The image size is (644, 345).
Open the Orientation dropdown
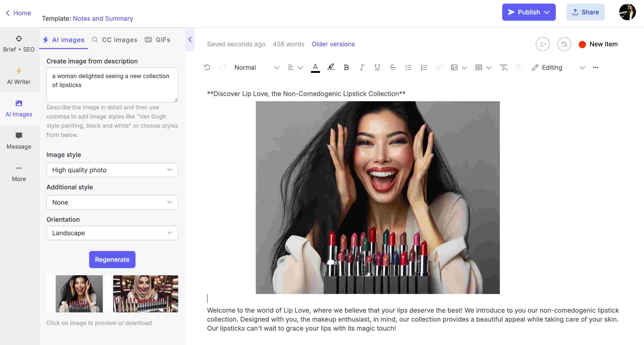tap(112, 233)
